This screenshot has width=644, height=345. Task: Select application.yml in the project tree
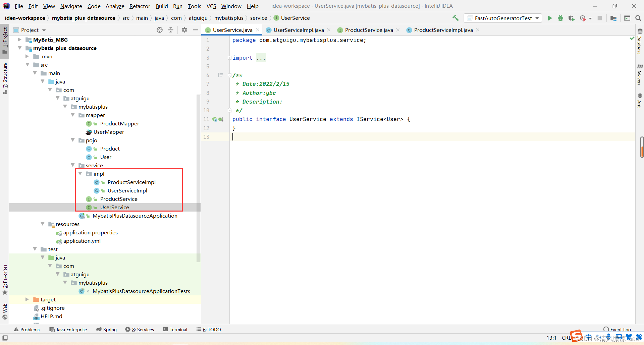click(82, 241)
